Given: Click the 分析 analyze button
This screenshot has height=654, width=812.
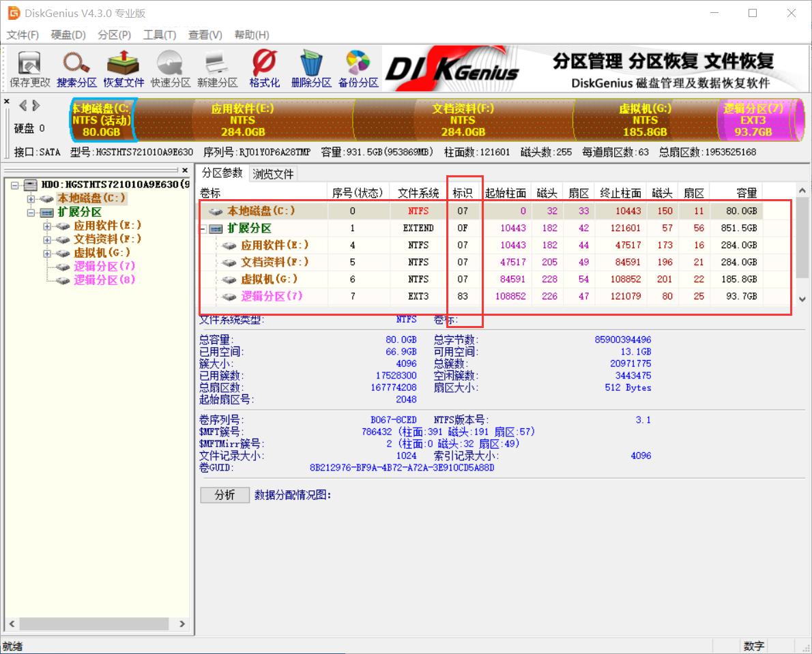Looking at the screenshot, I should (x=225, y=494).
